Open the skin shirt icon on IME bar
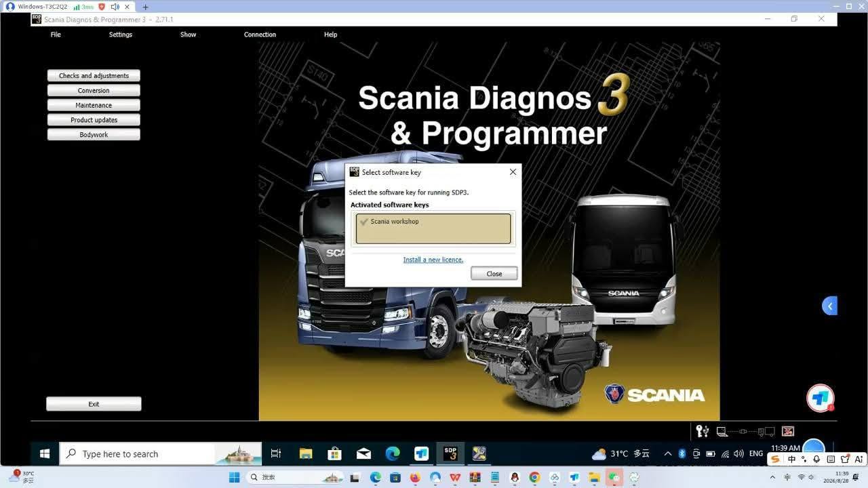The image size is (868, 488). click(x=844, y=460)
